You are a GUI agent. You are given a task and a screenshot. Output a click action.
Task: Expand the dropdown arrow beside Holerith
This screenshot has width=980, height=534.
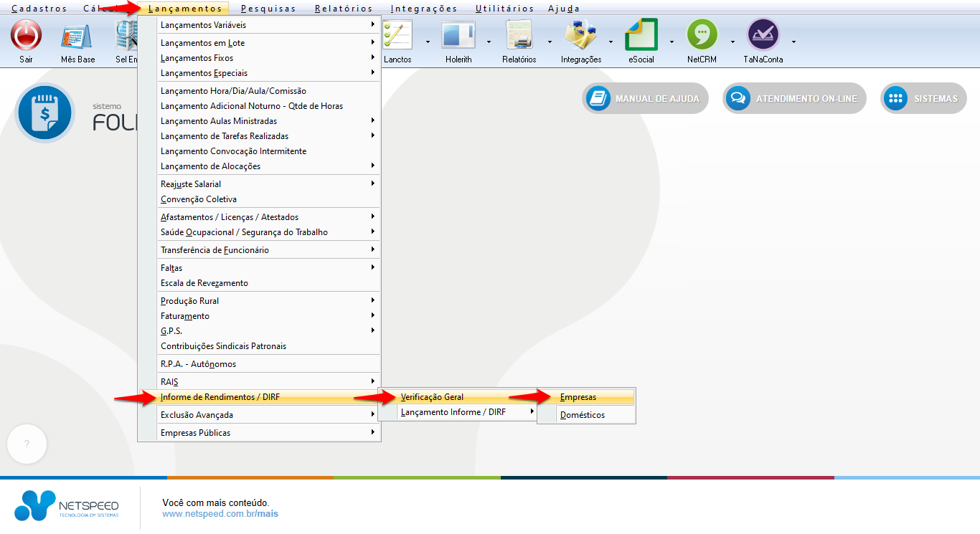pos(489,42)
